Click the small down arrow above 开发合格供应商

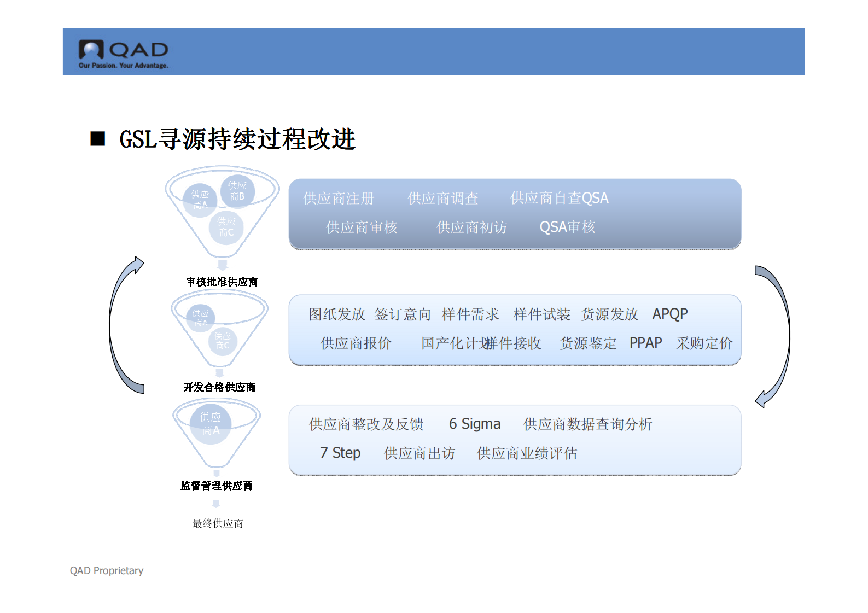[x=220, y=373]
